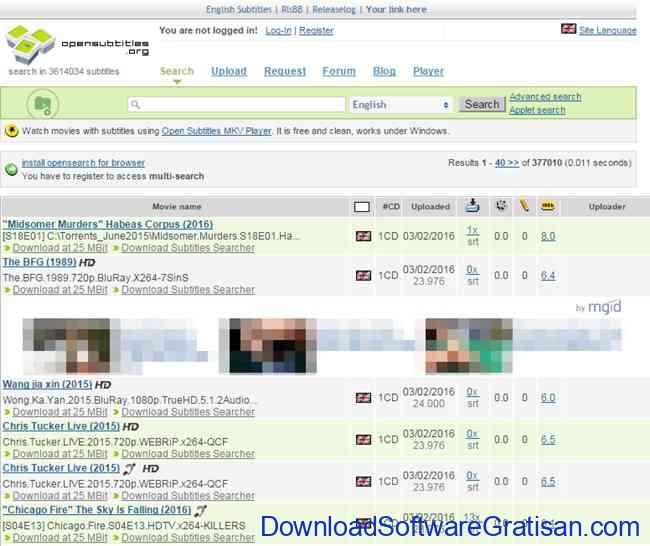Click the opensubtitles.org logo

tap(77, 45)
